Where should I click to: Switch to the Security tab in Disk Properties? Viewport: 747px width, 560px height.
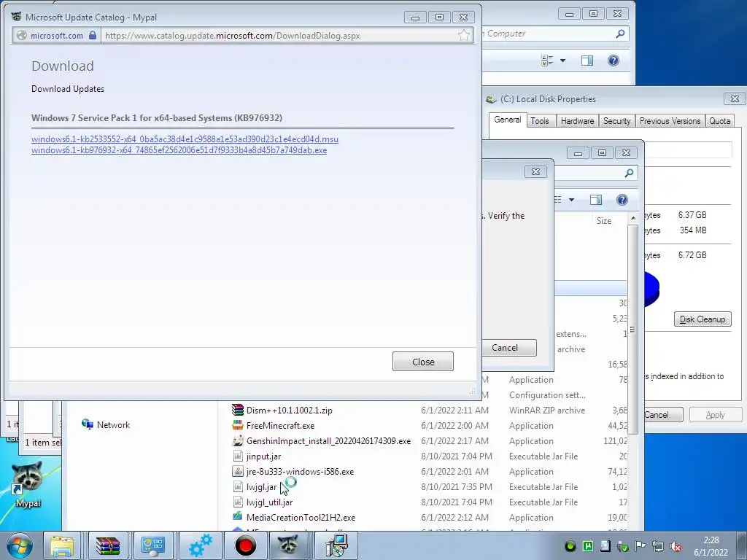616,121
